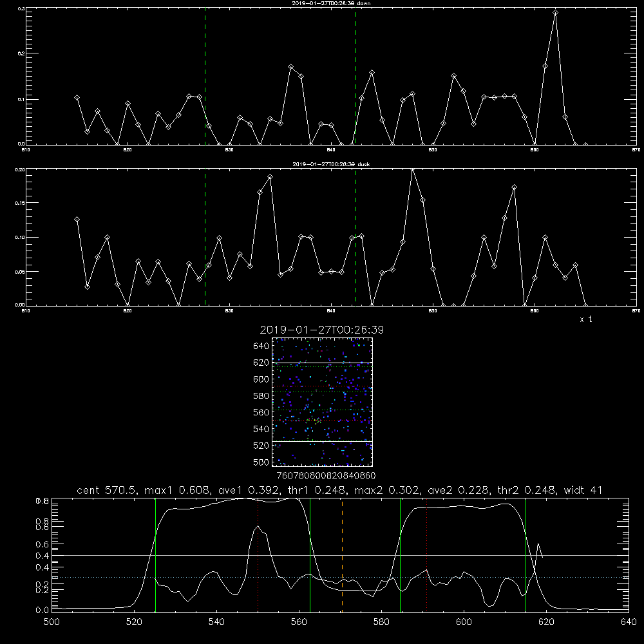Click the first diamond marker of dusk plot
This screenshot has height=644, width=644.
[x=77, y=220]
